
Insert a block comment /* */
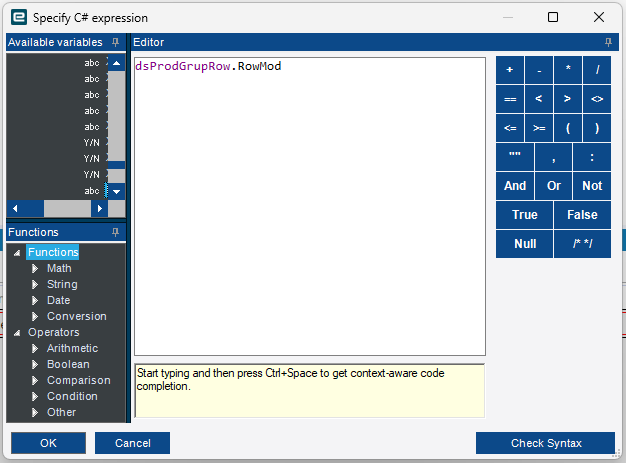pos(582,244)
